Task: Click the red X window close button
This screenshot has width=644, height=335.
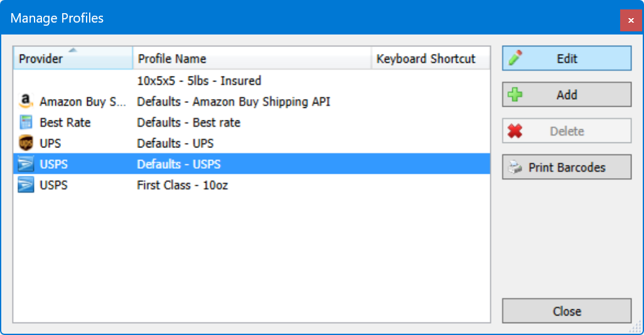Action: [631, 20]
